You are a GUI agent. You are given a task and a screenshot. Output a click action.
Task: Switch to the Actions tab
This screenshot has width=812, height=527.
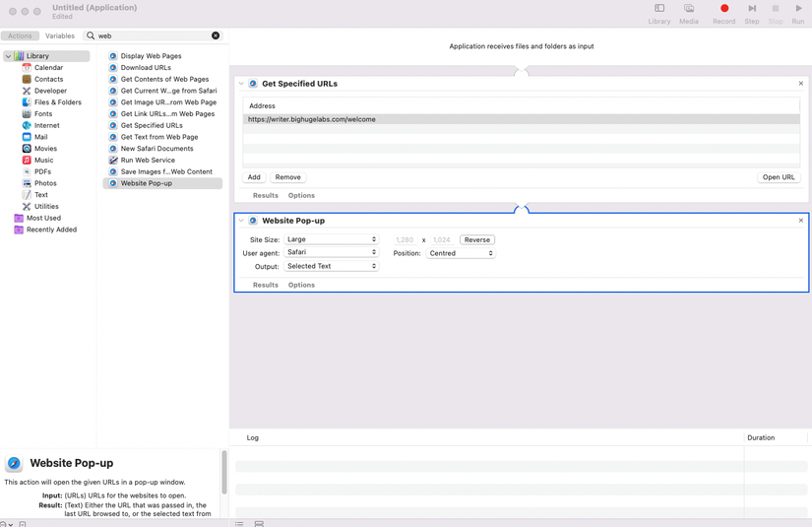(20, 35)
